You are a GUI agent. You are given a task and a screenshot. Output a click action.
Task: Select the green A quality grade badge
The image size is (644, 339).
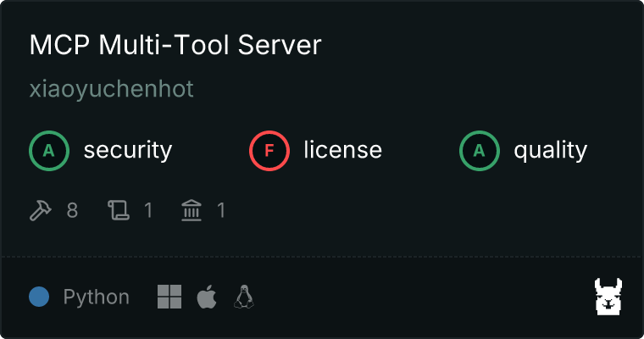pyautogui.click(x=480, y=151)
